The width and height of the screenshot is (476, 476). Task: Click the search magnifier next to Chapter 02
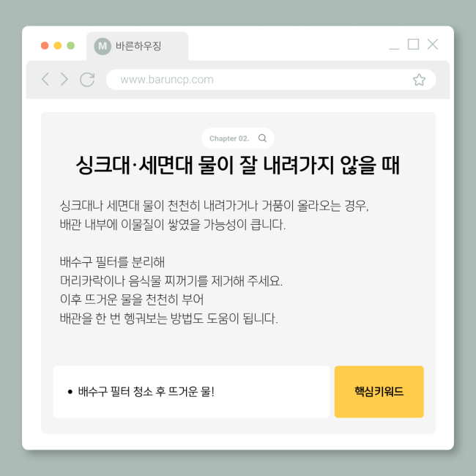point(262,138)
